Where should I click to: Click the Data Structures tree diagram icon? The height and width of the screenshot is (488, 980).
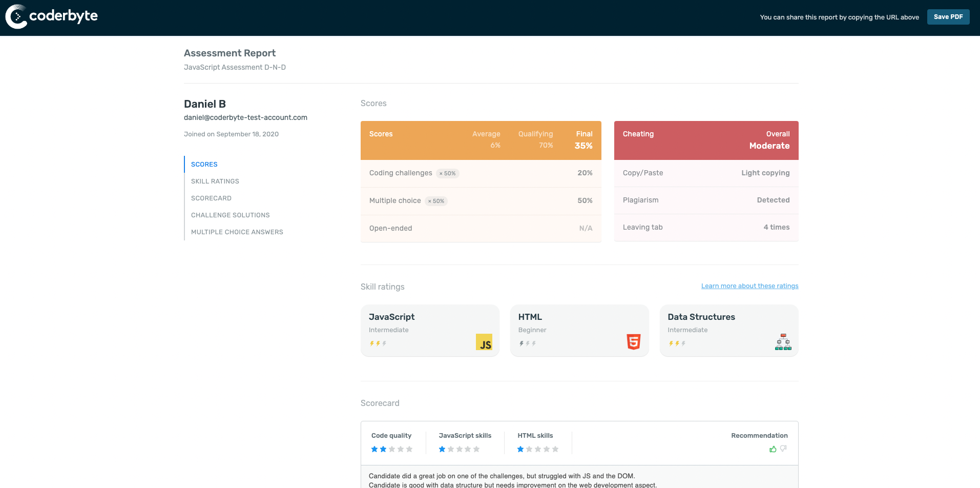pos(782,341)
